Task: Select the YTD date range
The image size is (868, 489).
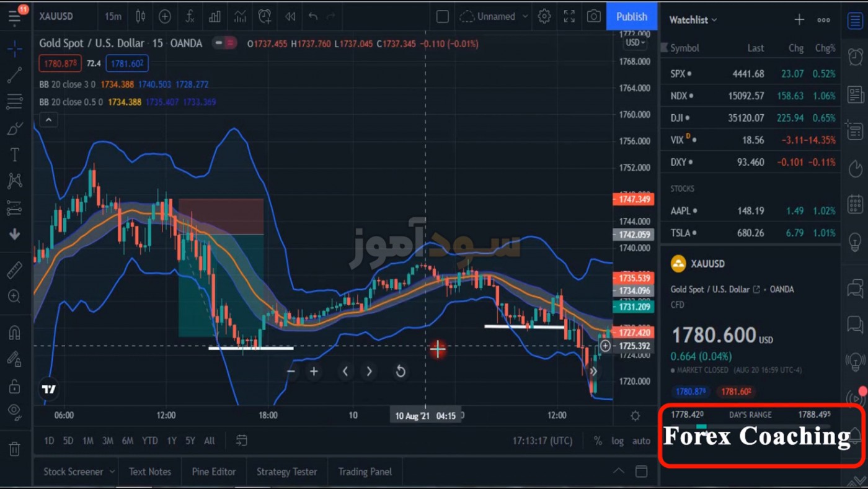Action: pos(150,441)
